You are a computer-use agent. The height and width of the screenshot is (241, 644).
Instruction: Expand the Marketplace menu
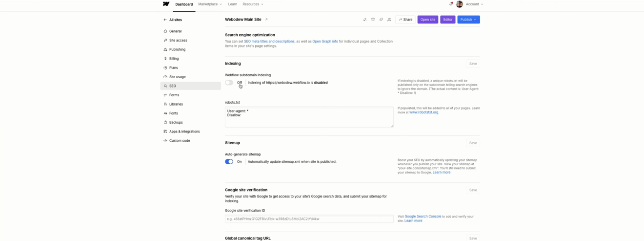pos(210,4)
